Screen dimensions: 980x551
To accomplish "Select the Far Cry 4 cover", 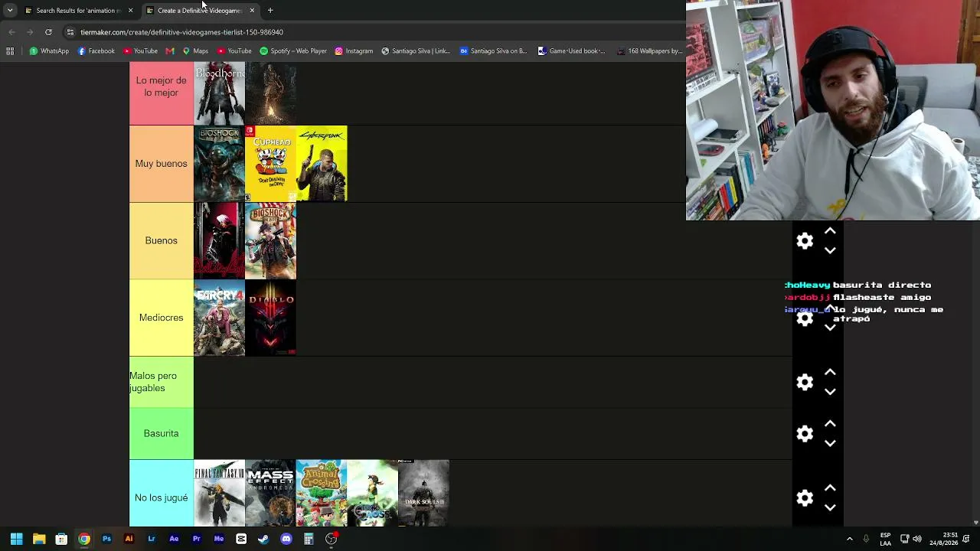I will pos(219,318).
